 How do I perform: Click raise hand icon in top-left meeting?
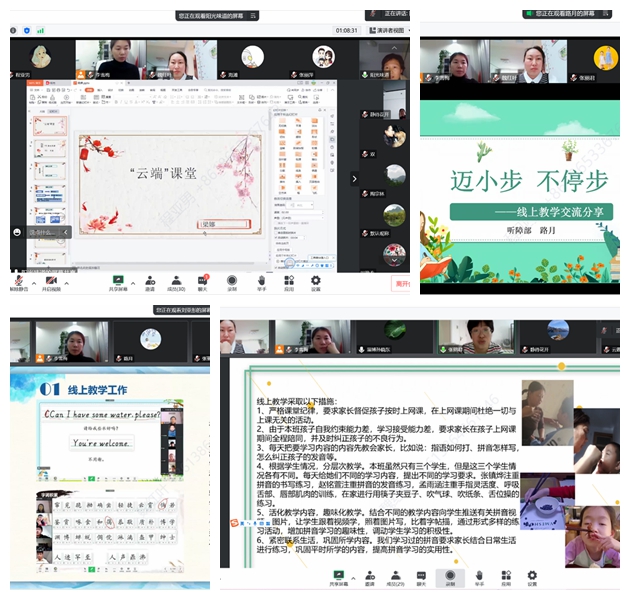point(261,280)
